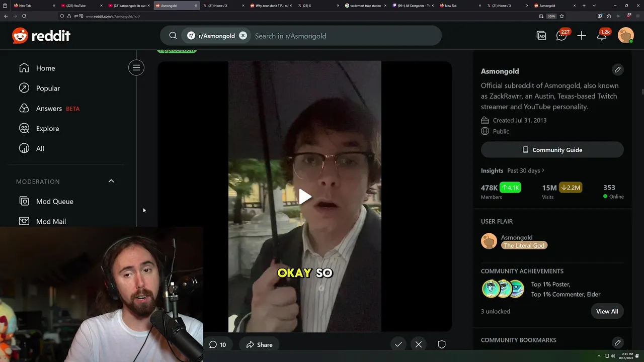The height and width of the screenshot is (362, 644).
Task: Click the community achievement badges
Action: [503, 289]
